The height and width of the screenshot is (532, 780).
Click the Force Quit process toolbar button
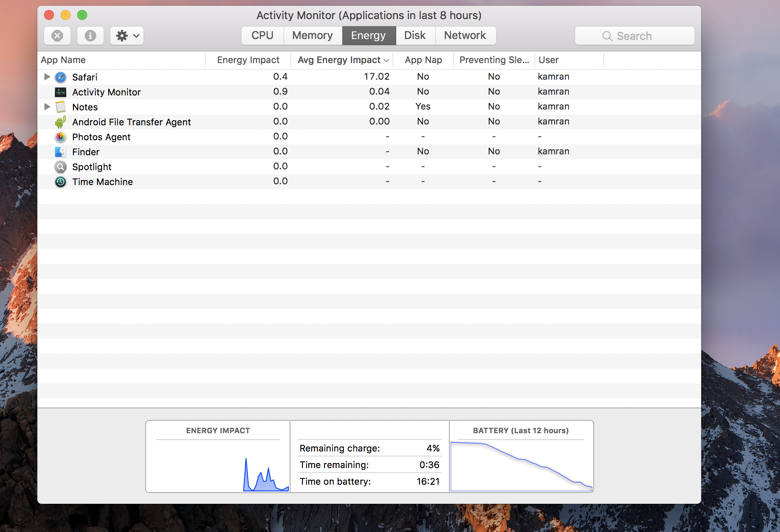click(x=57, y=36)
